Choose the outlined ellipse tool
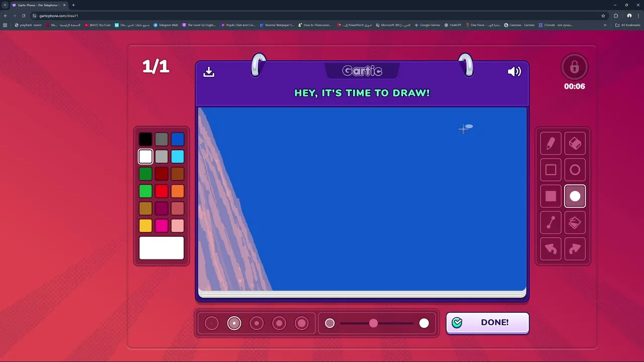The image size is (644, 362). click(575, 170)
